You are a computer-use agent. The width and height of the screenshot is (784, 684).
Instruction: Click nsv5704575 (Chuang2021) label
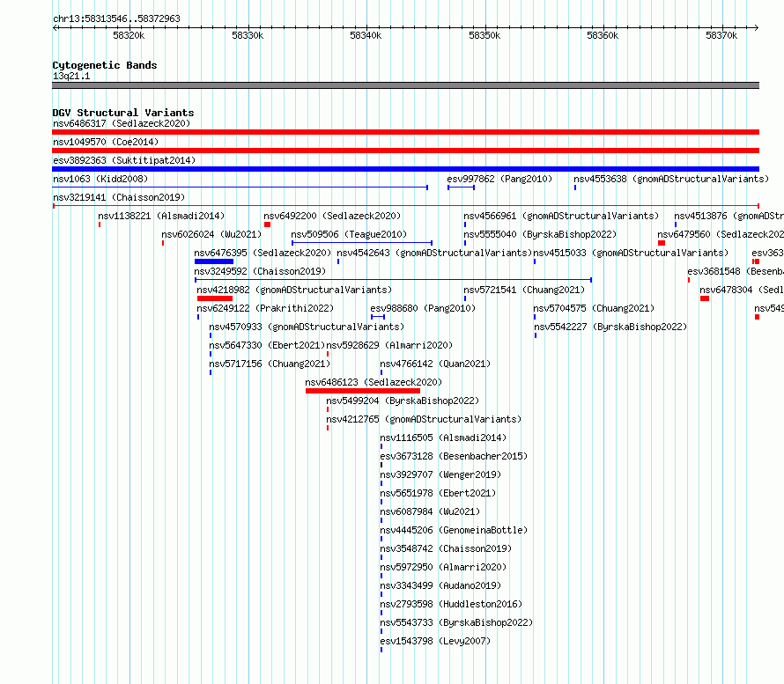click(594, 308)
